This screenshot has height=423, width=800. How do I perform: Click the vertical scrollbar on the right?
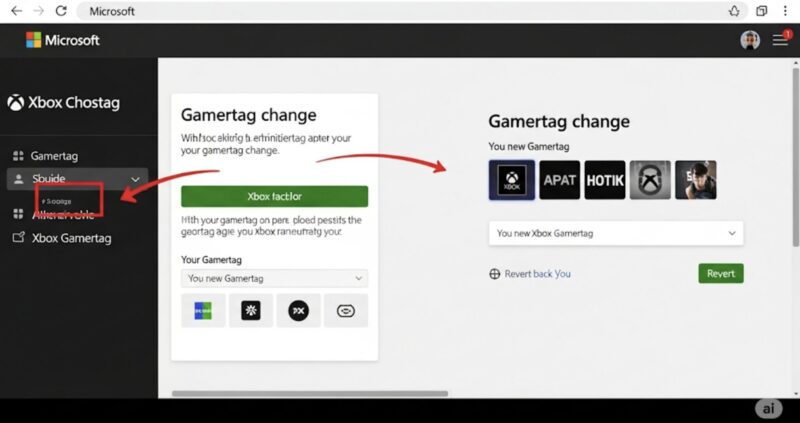coord(795,158)
